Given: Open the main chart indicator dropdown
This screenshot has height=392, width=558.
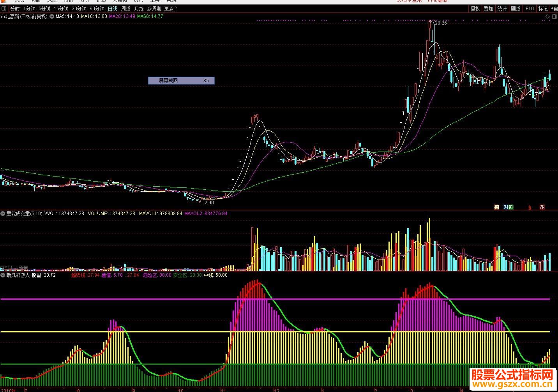Looking at the screenshot, I should pos(52,16).
